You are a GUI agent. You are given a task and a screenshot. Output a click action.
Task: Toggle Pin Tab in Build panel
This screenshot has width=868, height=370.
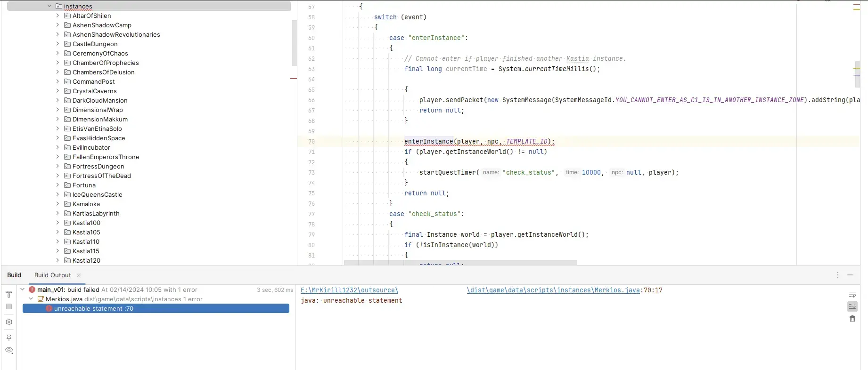tap(8, 338)
